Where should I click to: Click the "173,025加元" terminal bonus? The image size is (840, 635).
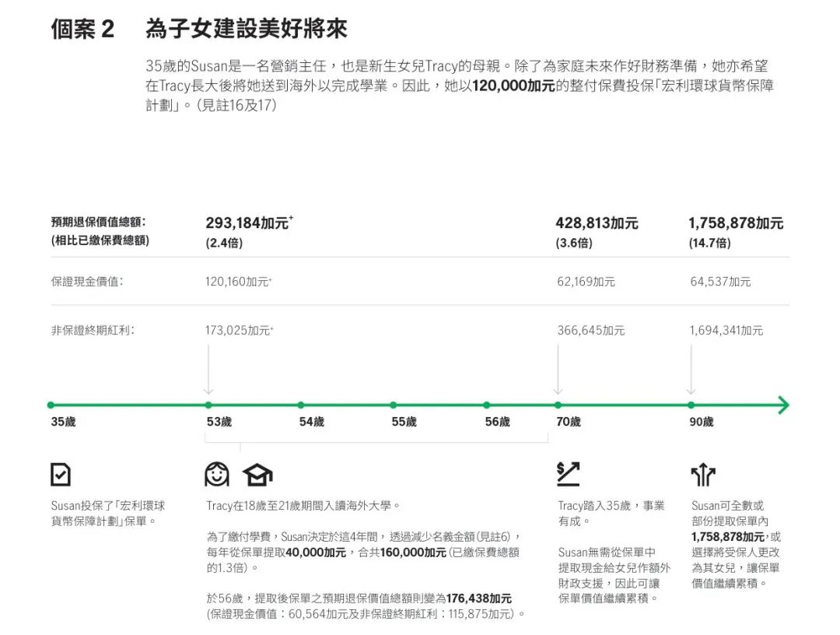pos(237,330)
